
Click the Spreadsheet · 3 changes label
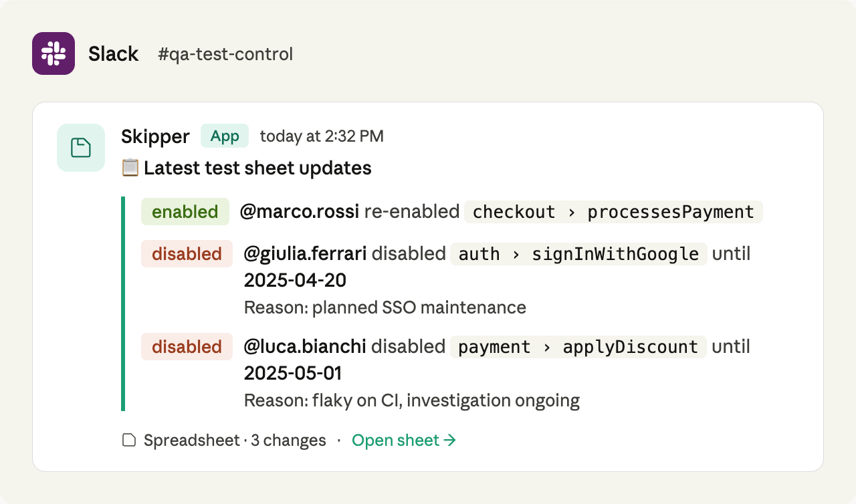coord(234,440)
